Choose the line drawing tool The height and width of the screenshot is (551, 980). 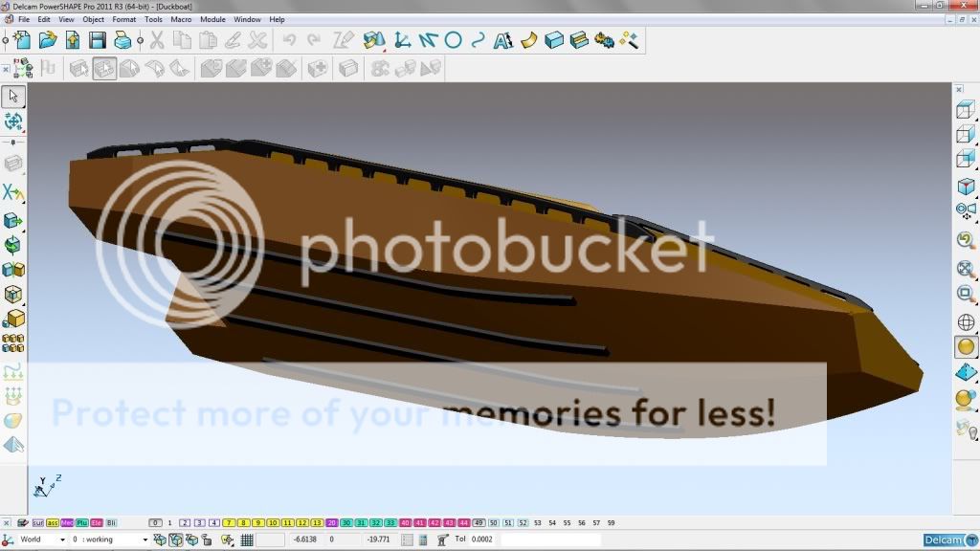[428, 40]
